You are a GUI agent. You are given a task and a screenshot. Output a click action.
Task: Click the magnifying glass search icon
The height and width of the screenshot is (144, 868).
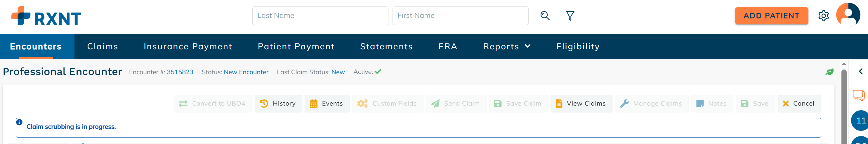[x=545, y=16]
